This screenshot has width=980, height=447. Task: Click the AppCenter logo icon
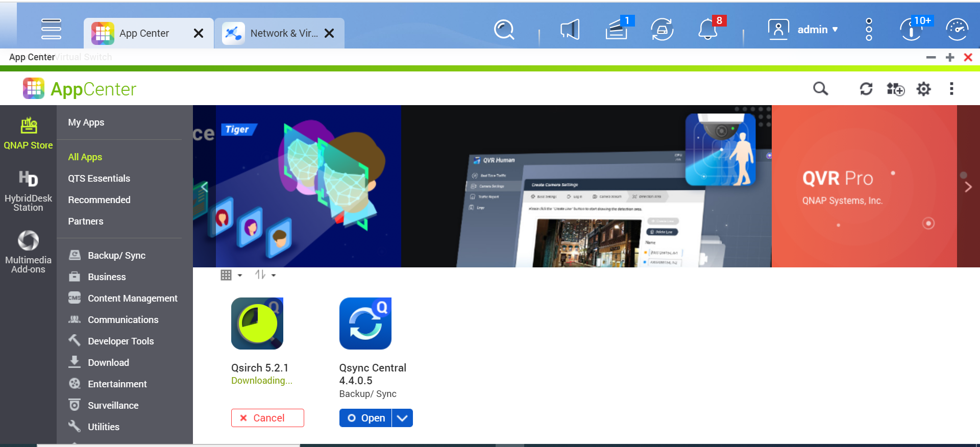click(x=34, y=88)
